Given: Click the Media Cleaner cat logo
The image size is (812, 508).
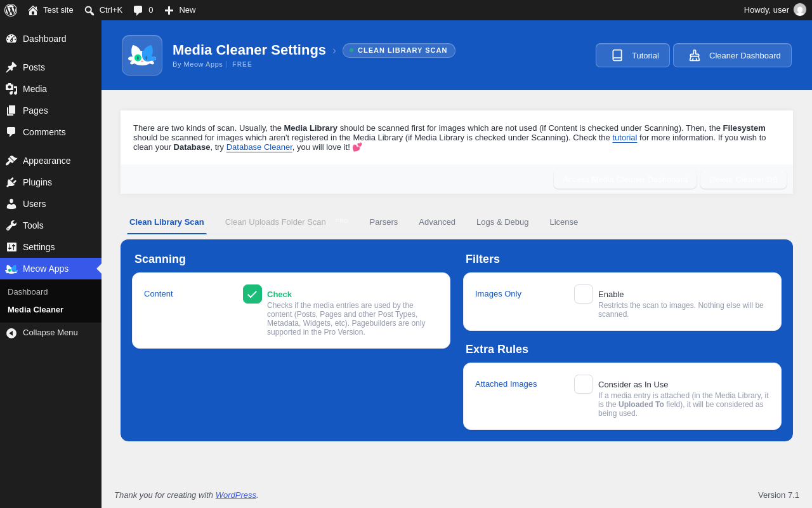Looking at the screenshot, I should [142, 55].
